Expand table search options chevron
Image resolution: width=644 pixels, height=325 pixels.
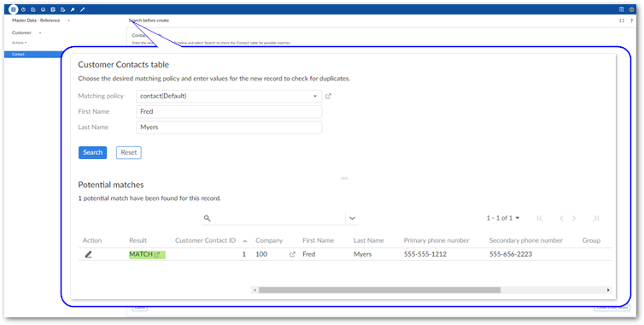coord(352,218)
